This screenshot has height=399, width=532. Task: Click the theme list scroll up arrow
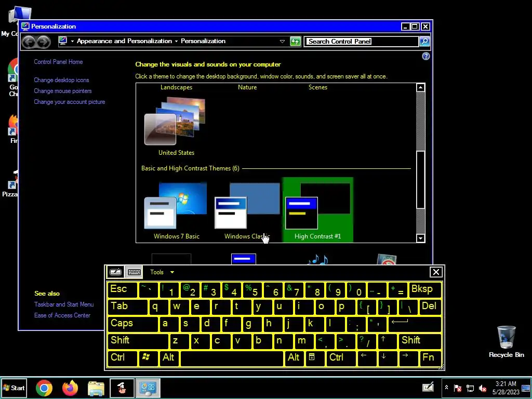420,87
